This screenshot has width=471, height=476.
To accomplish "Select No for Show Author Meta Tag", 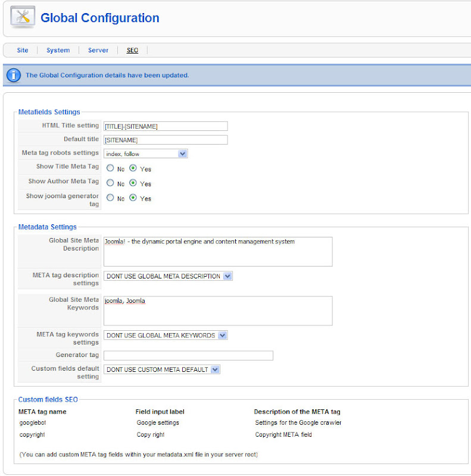I will (110, 183).
